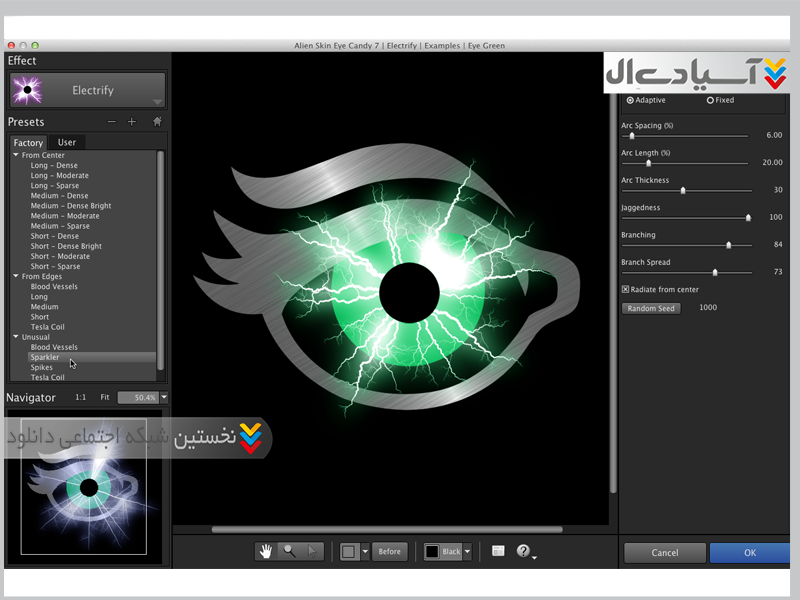Select the Hand pan tool

pos(266,551)
